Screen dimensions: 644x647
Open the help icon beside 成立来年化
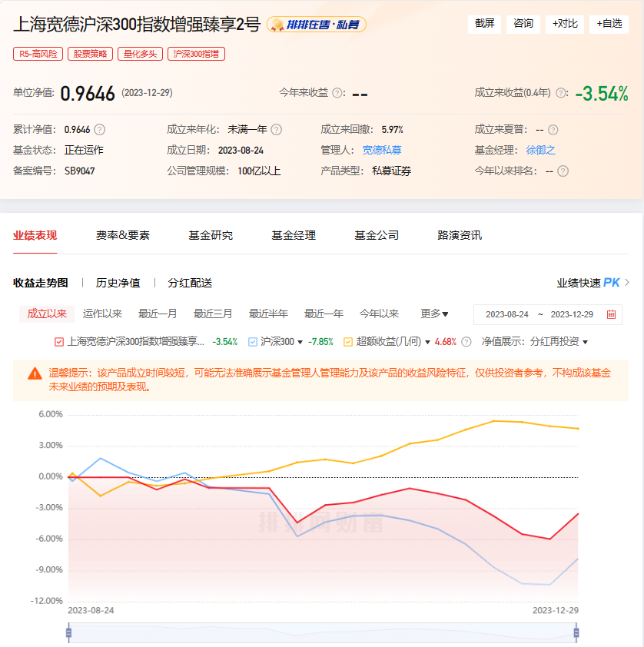(277, 130)
